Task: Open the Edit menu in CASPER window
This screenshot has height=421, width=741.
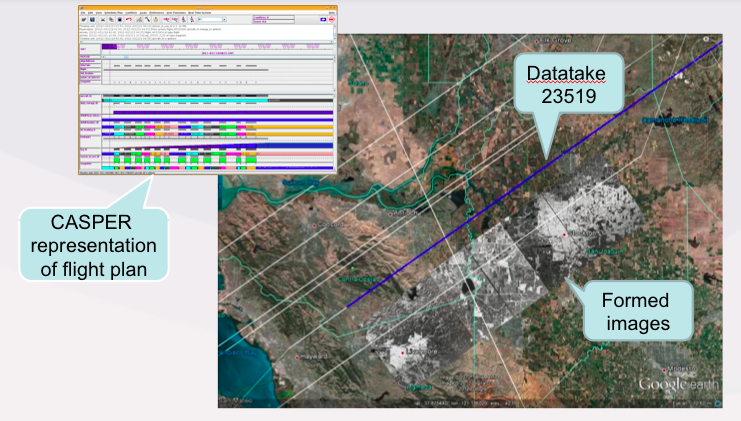Action: [x=90, y=13]
